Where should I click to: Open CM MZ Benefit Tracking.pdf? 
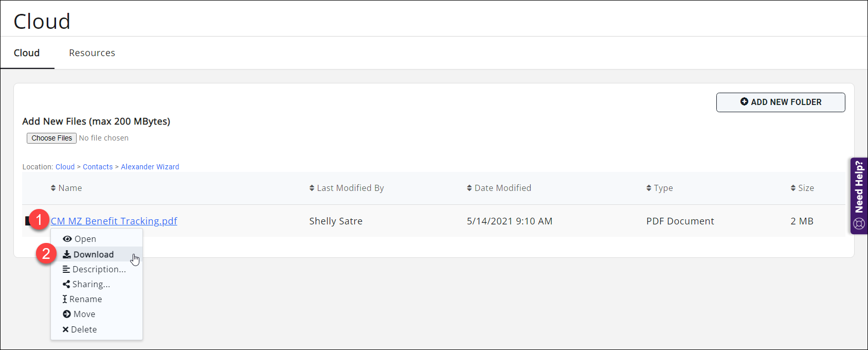click(114, 221)
